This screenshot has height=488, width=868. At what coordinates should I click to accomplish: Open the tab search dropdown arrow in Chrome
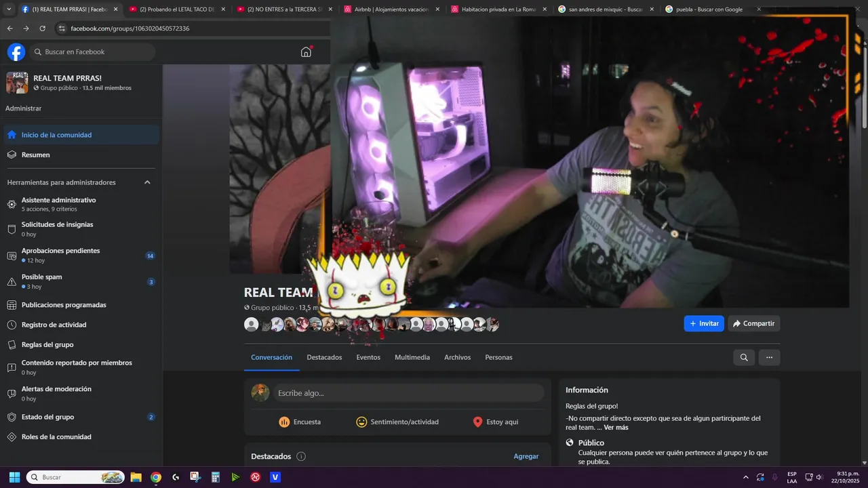7,9
